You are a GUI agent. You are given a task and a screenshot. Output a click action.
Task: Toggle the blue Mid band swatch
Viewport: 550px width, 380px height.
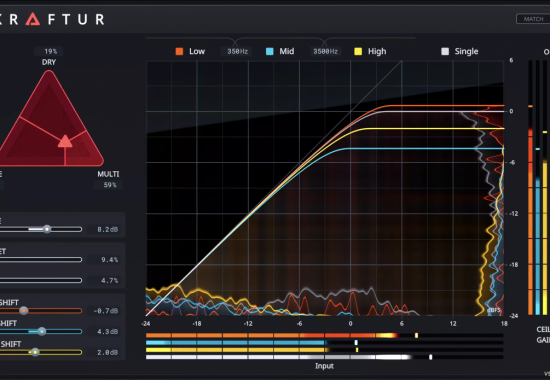coord(269,52)
